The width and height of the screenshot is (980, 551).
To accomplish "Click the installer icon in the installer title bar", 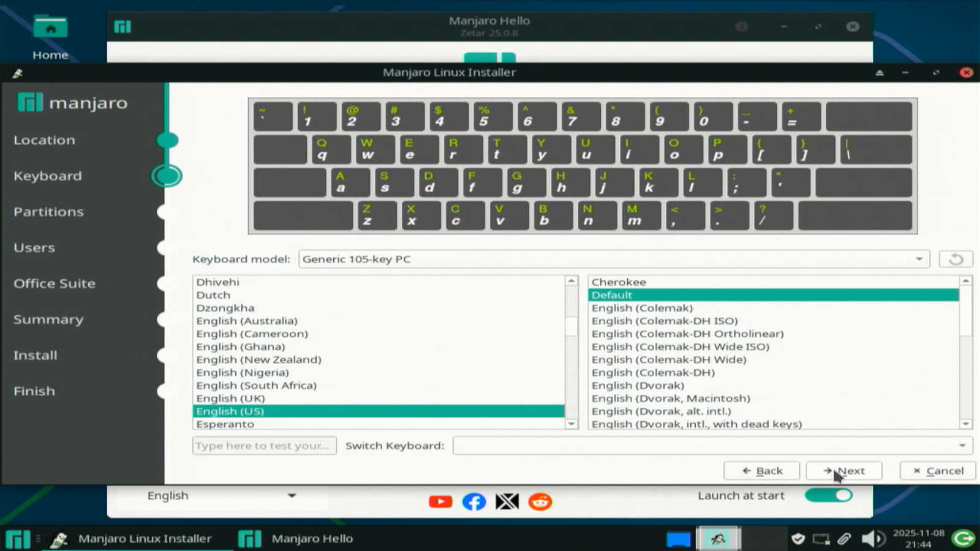I will [17, 73].
